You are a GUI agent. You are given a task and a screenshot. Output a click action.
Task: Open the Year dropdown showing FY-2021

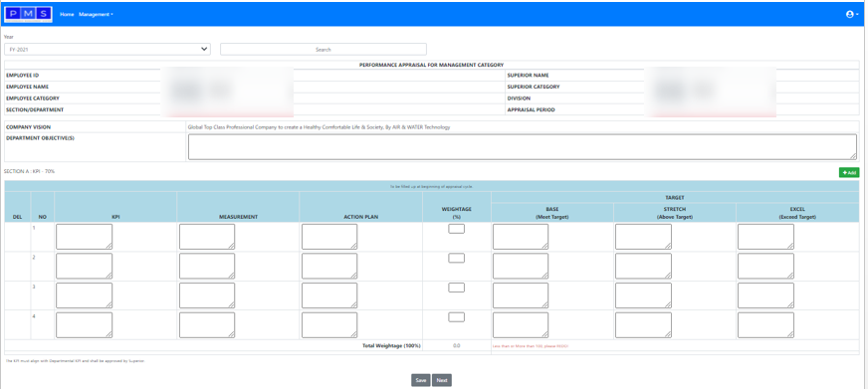pyautogui.click(x=108, y=50)
